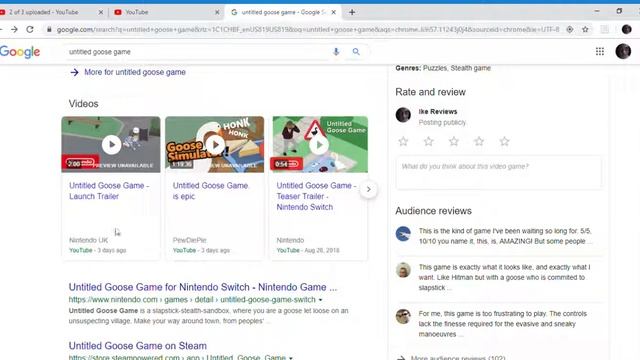Open 'Teaser Trailer - Nintendo Switch' link
Viewport: 640px width, 360px height.
(316, 196)
